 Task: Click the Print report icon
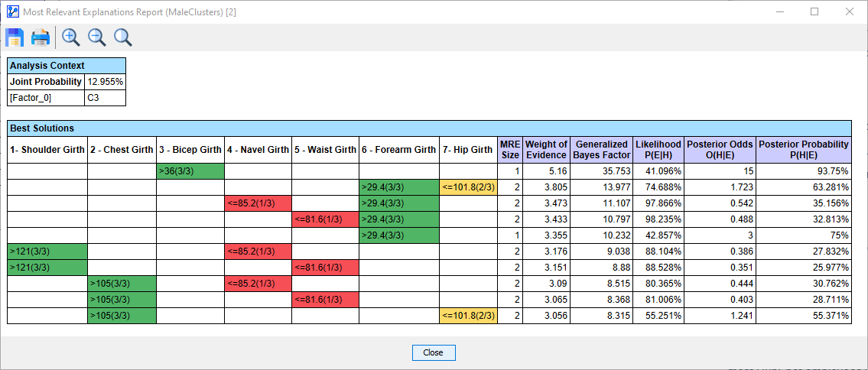[x=41, y=37]
